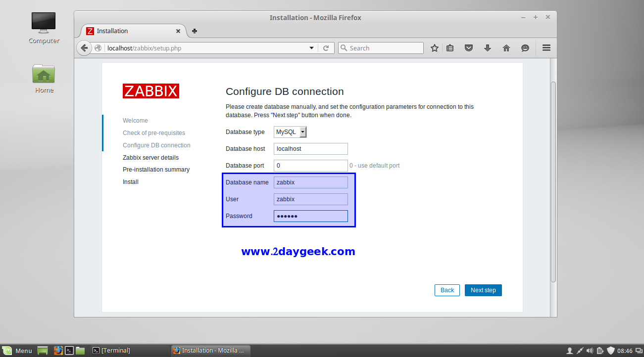The image size is (644, 357).
Task: Click 'Install' step in sidebar
Action: tap(131, 182)
